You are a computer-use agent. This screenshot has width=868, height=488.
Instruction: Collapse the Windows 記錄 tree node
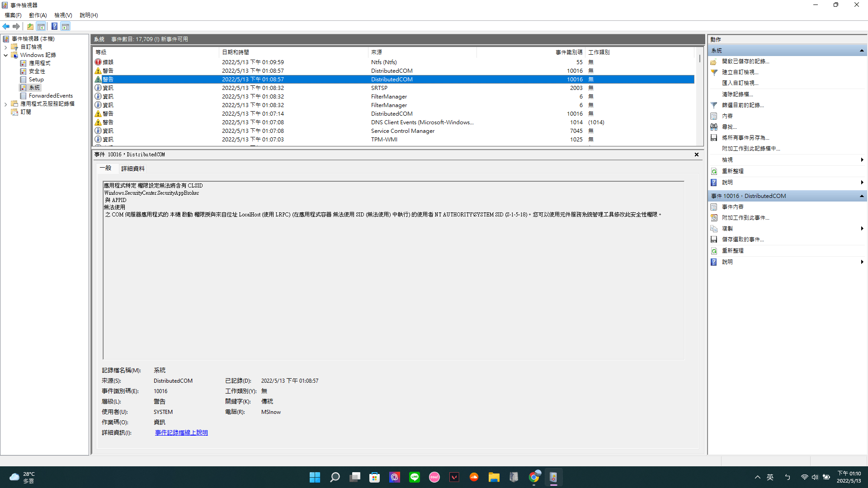5,55
